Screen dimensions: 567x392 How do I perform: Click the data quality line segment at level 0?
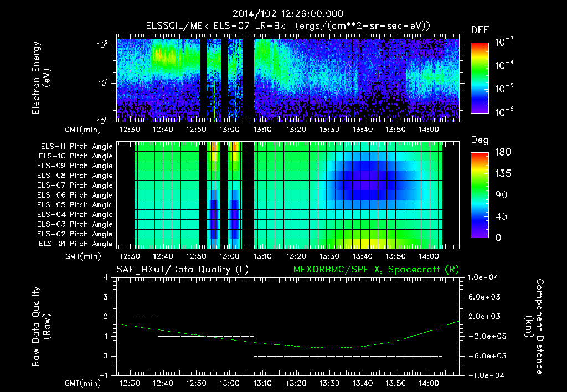[348, 356]
